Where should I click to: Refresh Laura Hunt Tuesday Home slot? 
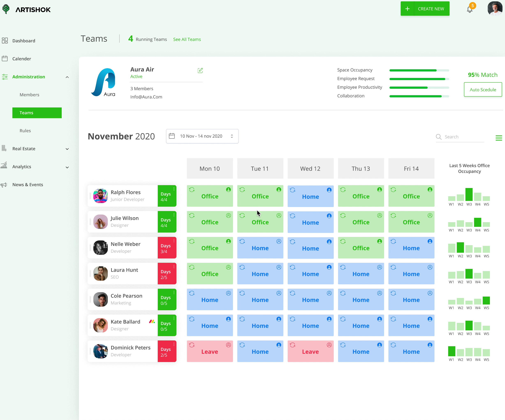(242, 267)
